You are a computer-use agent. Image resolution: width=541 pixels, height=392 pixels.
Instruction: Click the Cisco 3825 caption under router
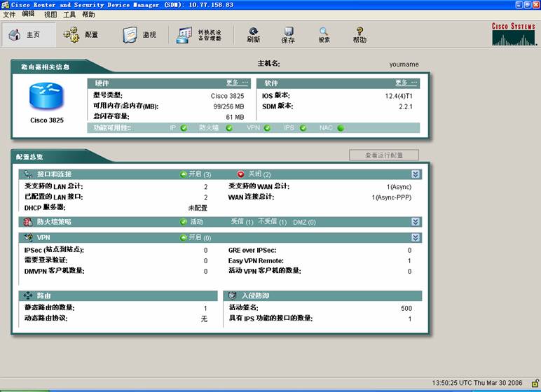point(47,120)
